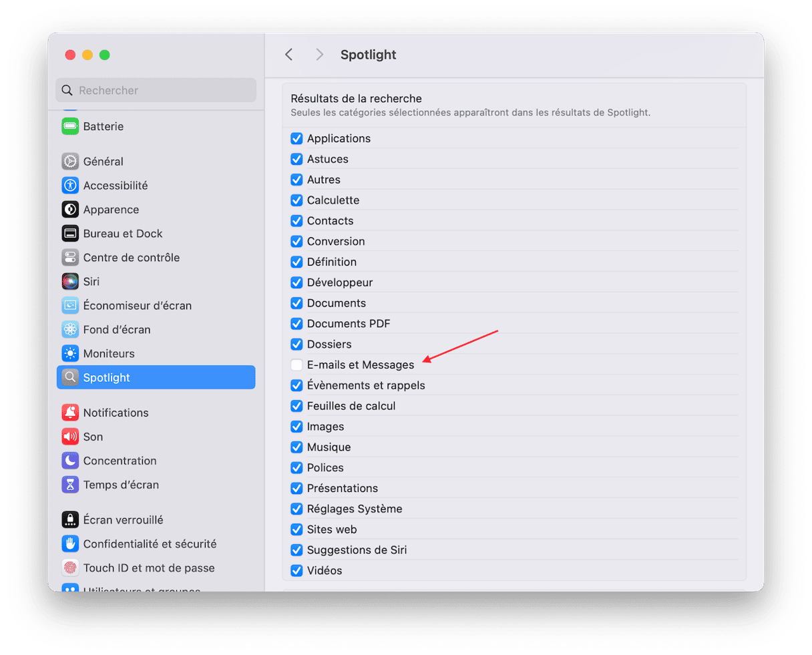Toggle the Documents checkbox
The height and width of the screenshot is (655, 812).
point(297,303)
